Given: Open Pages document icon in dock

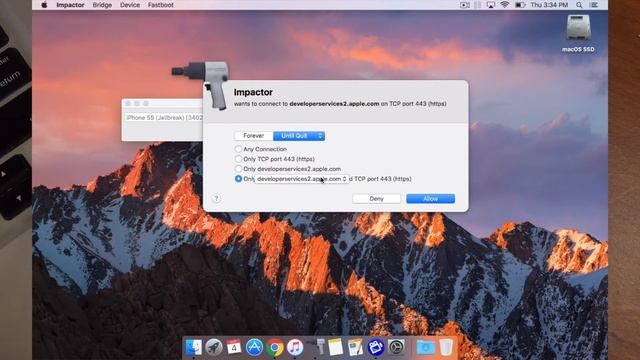Looking at the screenshot, I should click(355, 347).
